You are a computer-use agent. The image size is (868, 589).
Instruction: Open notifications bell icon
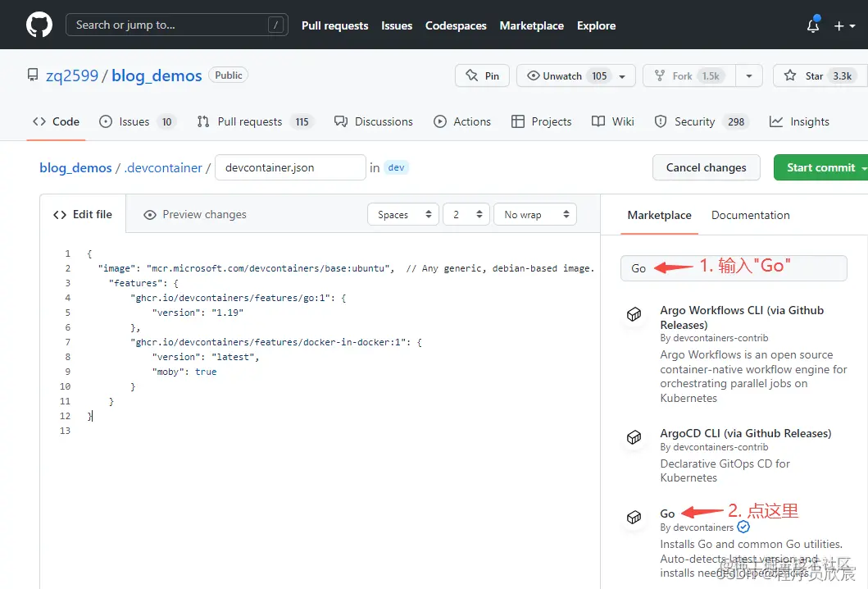point(812,25)
